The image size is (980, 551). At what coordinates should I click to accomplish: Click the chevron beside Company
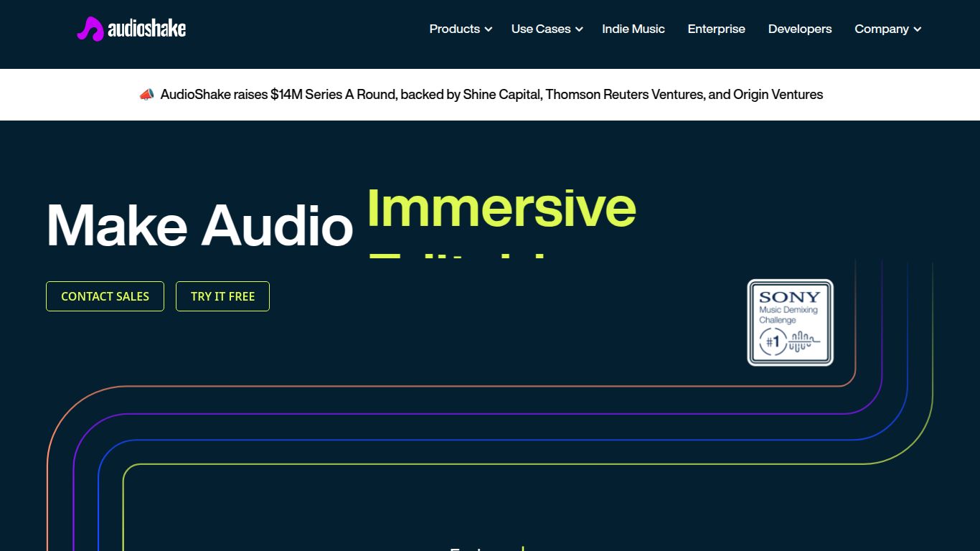(x=918, y=29)
